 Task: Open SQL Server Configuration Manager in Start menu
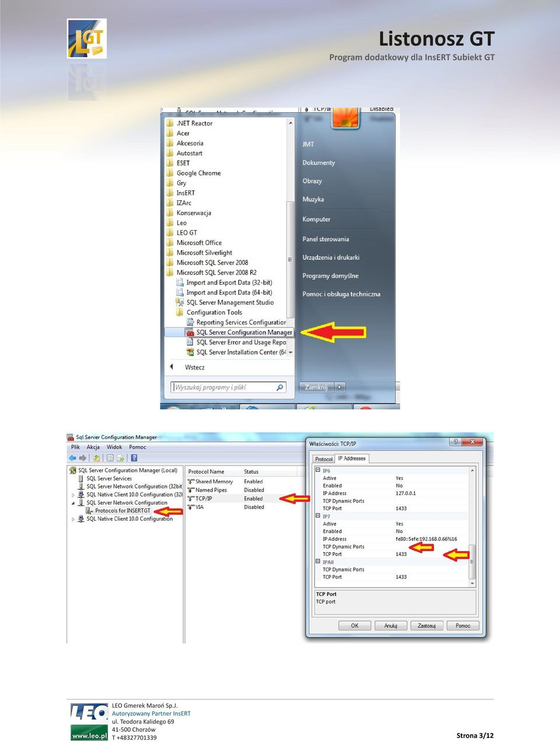238,332
